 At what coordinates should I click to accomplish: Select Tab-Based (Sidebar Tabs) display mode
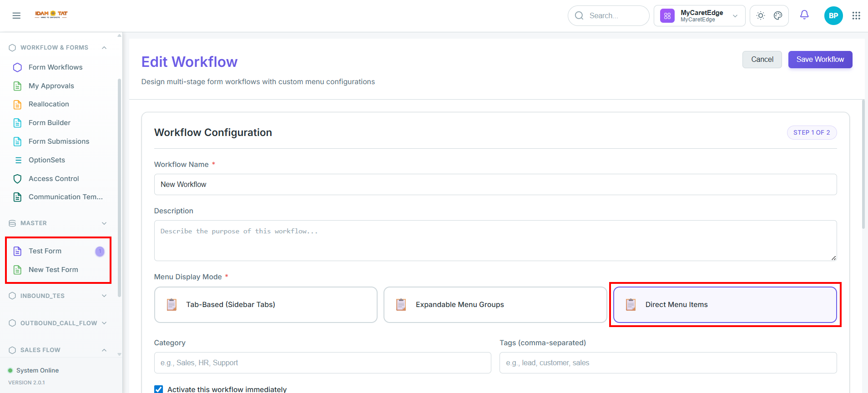[x=266, y=305]
